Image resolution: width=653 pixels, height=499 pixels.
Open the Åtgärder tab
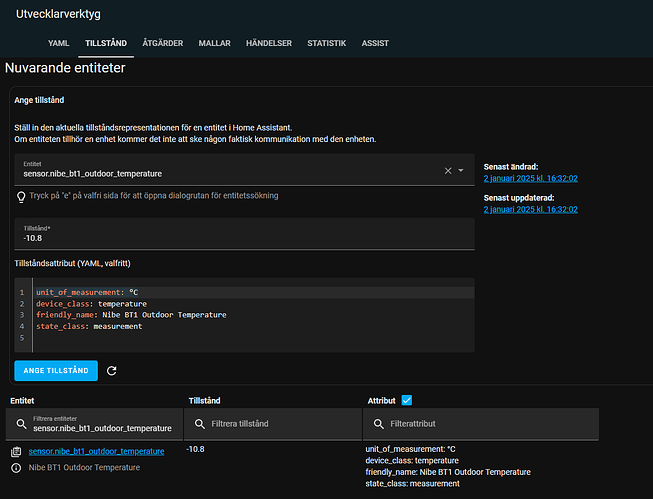[x=161, y=44]
